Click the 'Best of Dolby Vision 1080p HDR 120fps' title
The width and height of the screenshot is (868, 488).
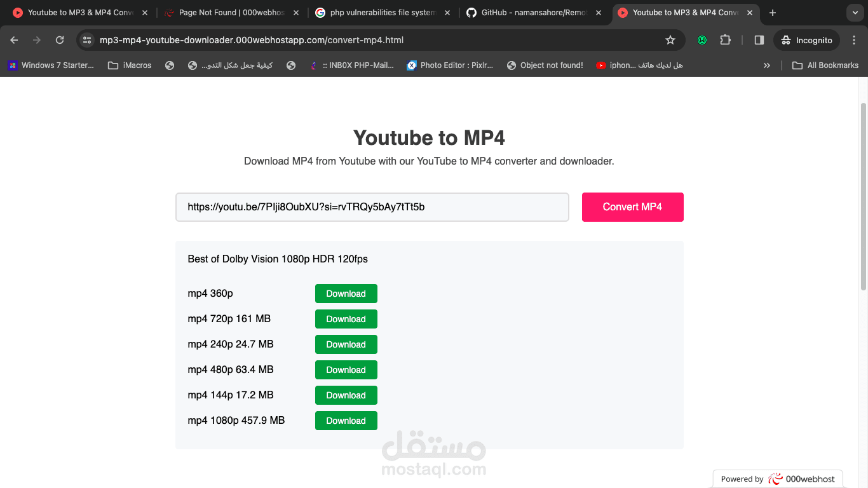pos(278,259)
